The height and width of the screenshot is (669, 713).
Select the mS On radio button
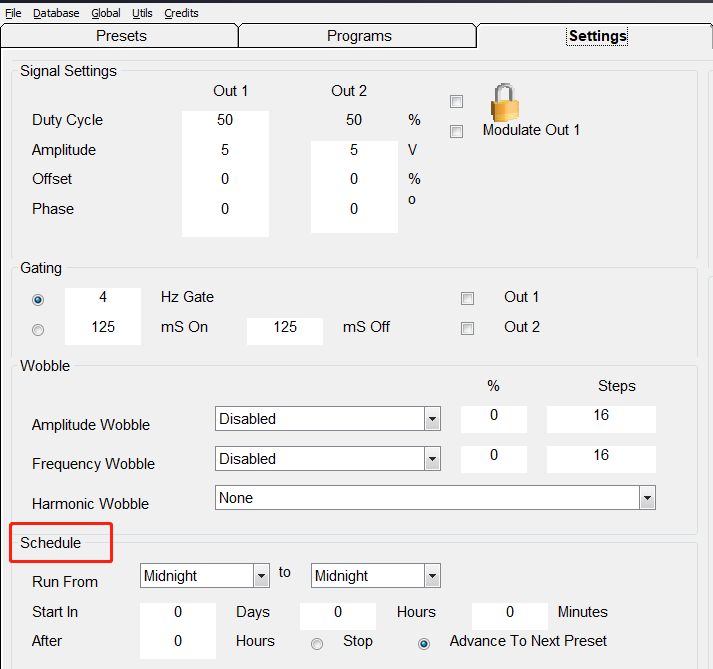pos(38,329)
